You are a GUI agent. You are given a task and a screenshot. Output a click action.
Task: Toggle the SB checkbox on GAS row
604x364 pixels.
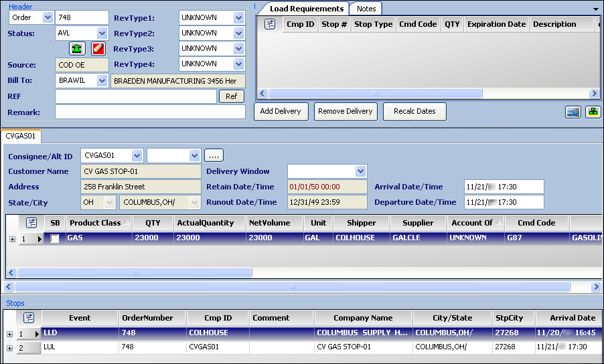tap(55, 238)
